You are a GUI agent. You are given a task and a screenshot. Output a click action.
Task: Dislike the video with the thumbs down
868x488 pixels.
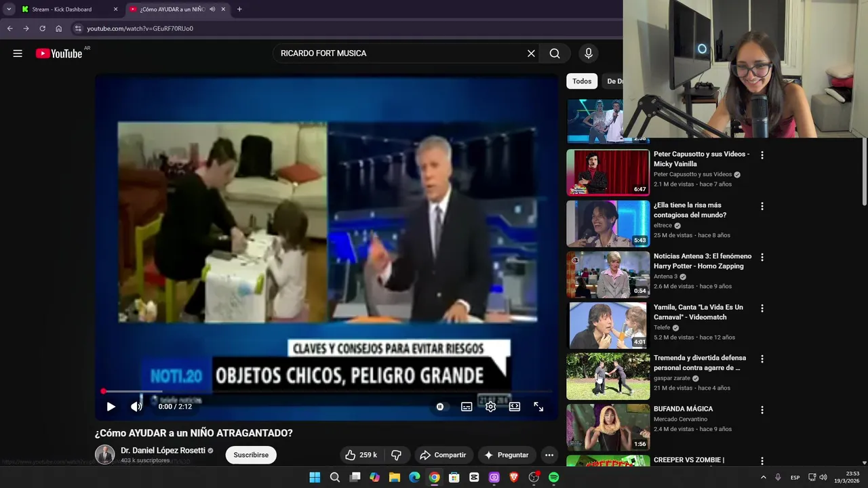coord(397,455)
